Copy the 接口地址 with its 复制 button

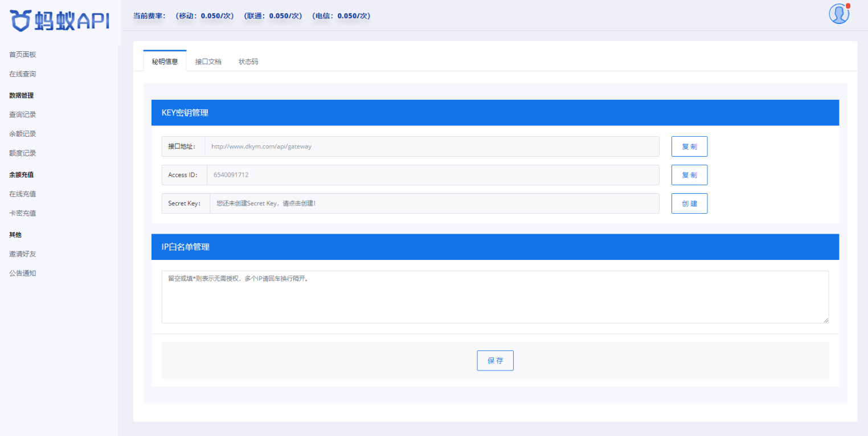point(689,146)
